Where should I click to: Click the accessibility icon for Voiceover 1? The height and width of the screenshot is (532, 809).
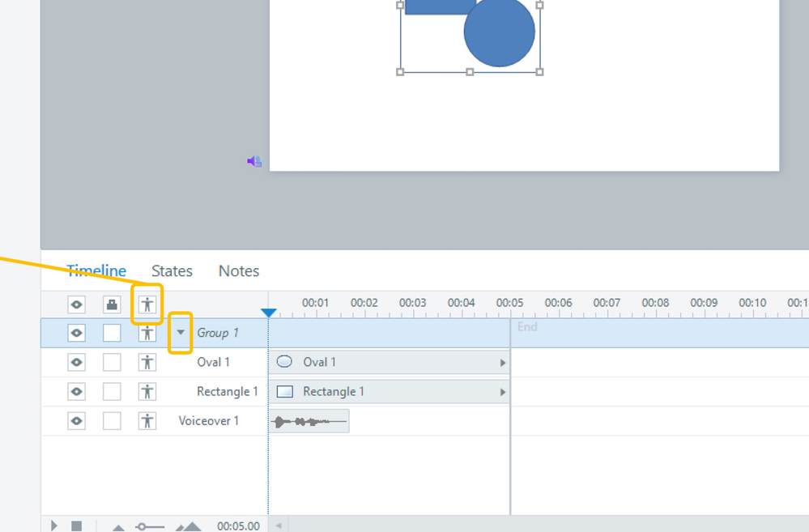pyautogui.click(x=147, y=421)
